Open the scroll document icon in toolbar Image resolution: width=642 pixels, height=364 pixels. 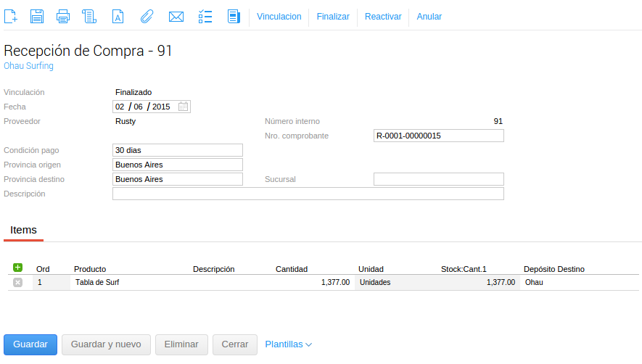tap(89, 17)
